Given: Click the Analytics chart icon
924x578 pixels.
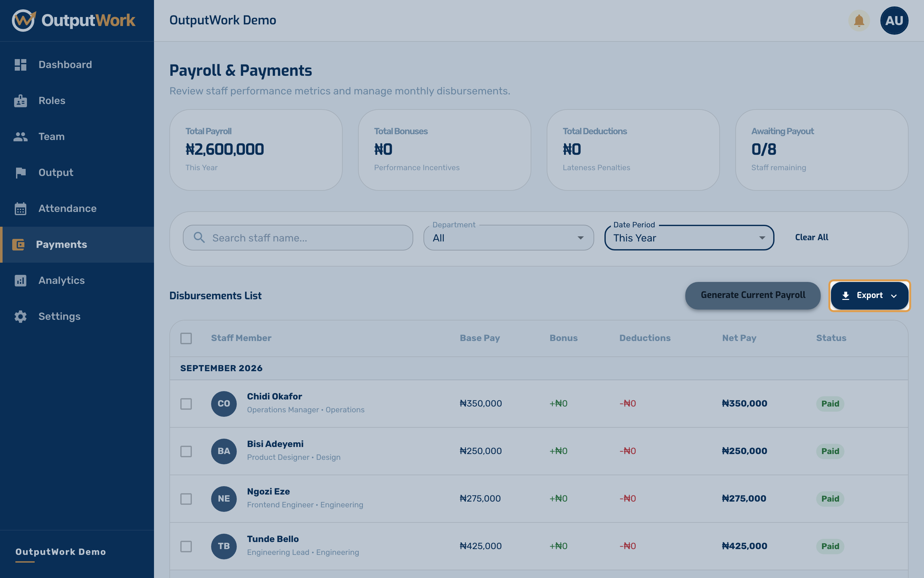Looking at the screenshot, I should pyautogui.click(x=21, y=281).
